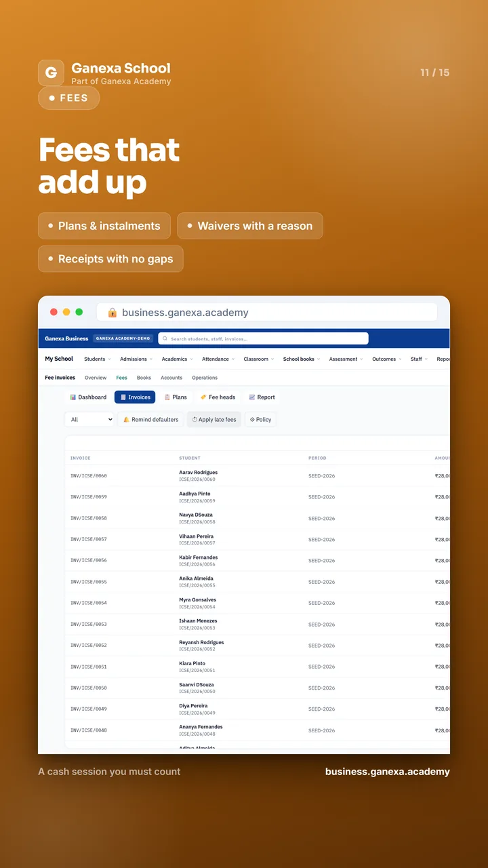The image size is (488, 868).
Task: Click the gear icon on Policy
Action: [252, 420]
